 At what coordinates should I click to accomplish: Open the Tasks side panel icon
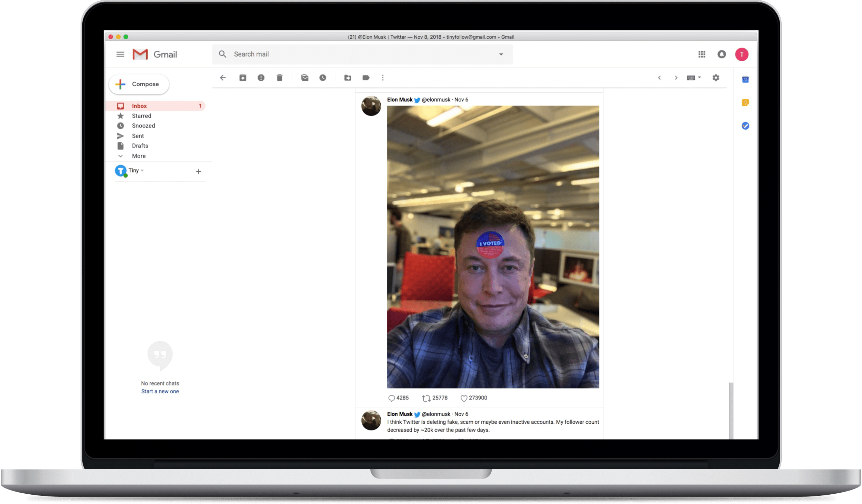tap(745, 126)
